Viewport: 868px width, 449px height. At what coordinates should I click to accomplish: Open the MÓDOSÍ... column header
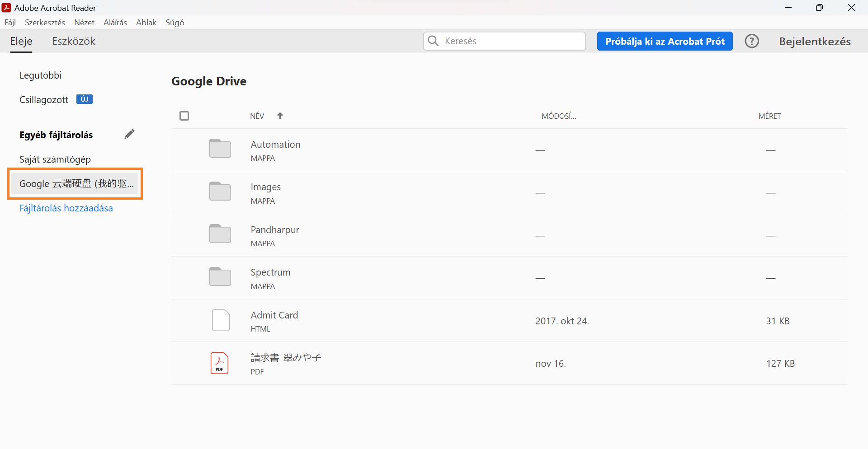(x=559, y=116)
